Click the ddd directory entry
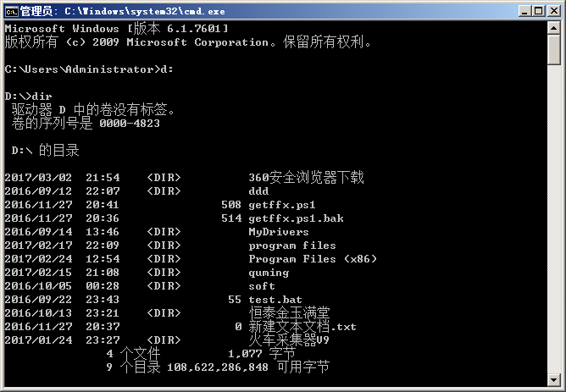566x392 pixels. click(x=258, y=191)
